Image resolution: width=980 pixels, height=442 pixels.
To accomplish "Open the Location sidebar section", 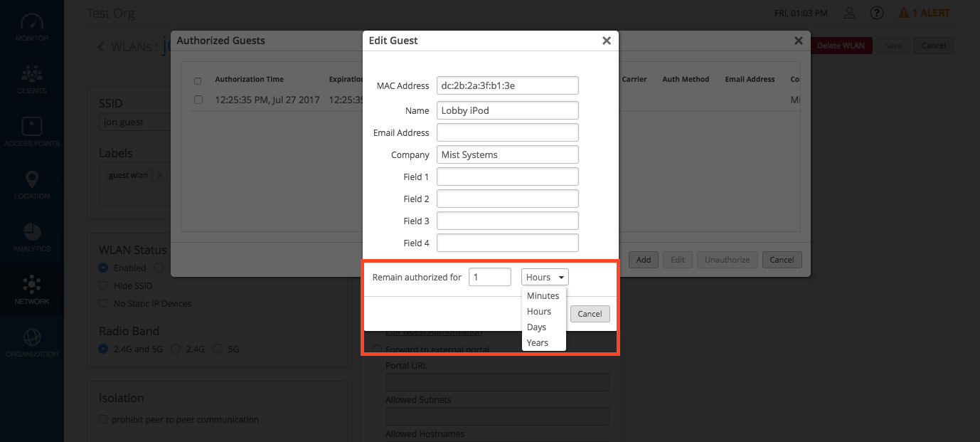I will point(31,184).
